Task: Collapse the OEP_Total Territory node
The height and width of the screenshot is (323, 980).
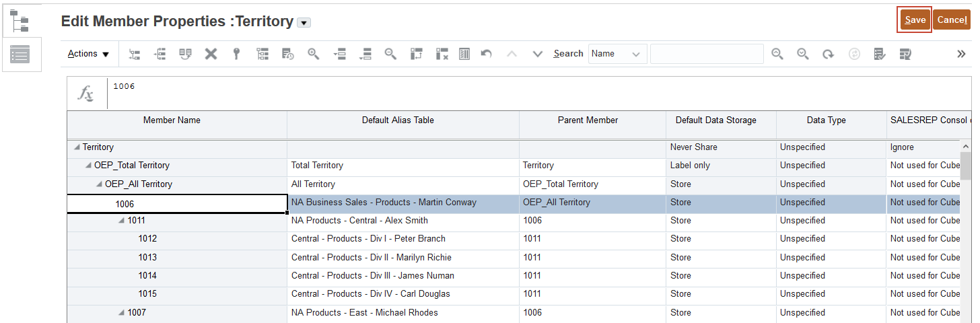Action: tap(88, 166)
